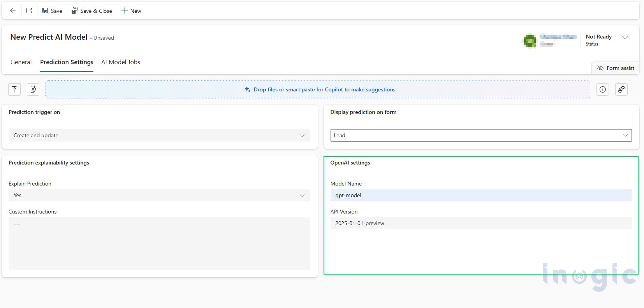Open the Display prediction on form dropdown
This screenshot has height=308, width=644.
[481, 135]
